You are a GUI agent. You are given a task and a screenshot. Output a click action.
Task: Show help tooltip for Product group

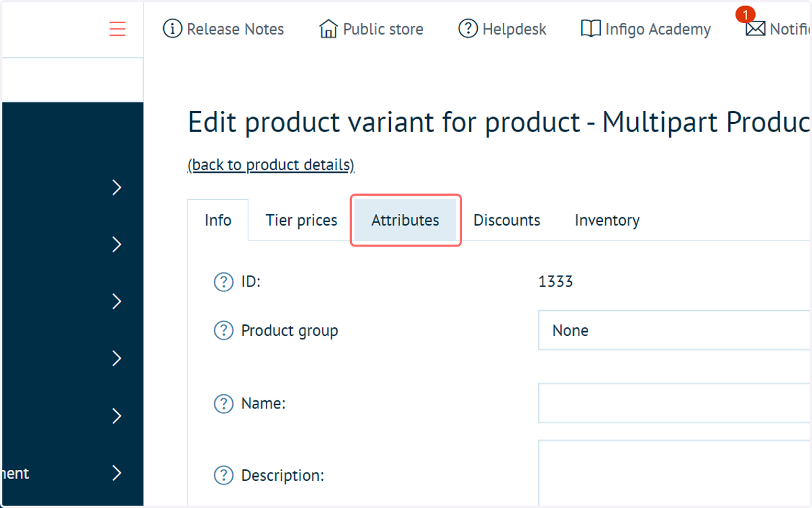pos(223,331)
